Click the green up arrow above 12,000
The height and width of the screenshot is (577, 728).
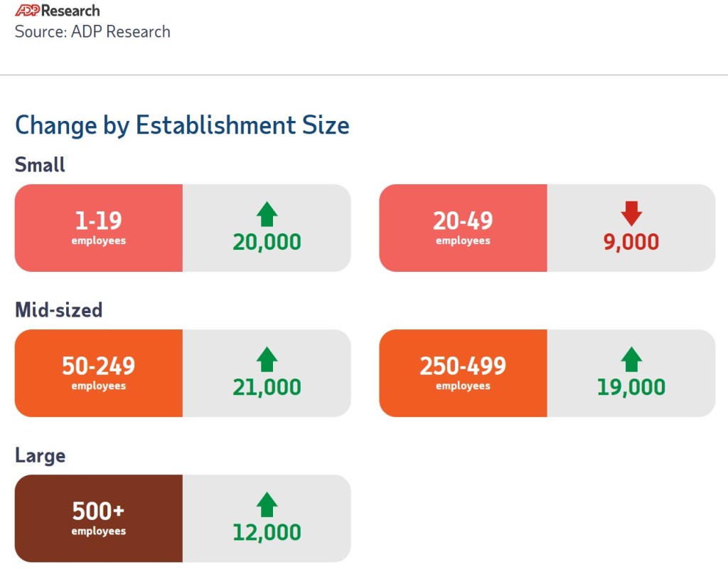pyautogui.click(x=267, y=504)
